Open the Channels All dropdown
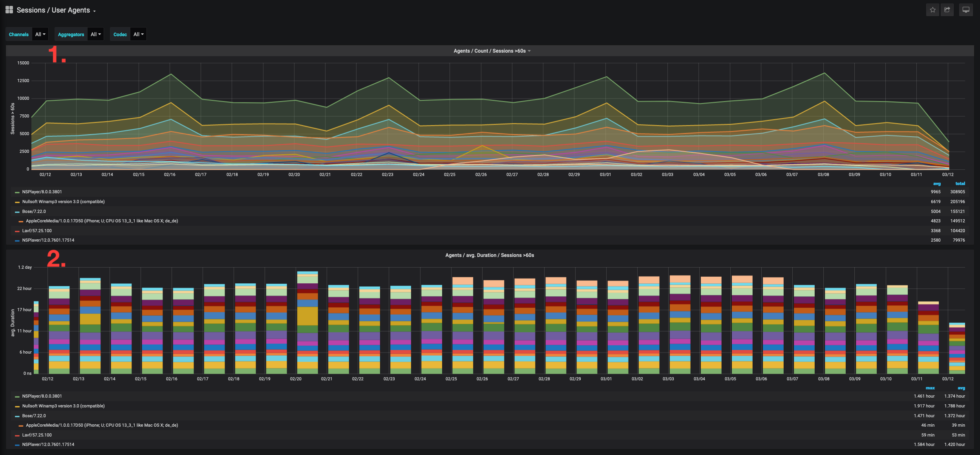The image size is (980, 455). pos(40,34)
